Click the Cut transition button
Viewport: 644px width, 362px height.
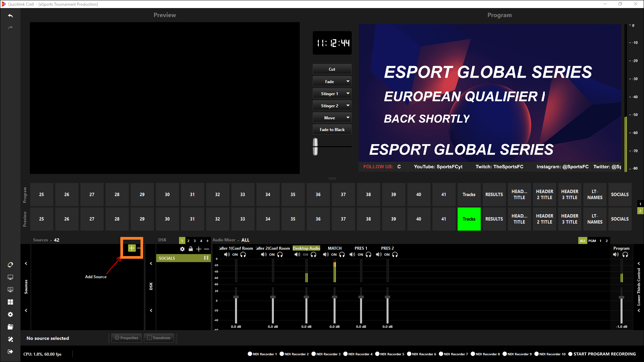coord(332,69)
